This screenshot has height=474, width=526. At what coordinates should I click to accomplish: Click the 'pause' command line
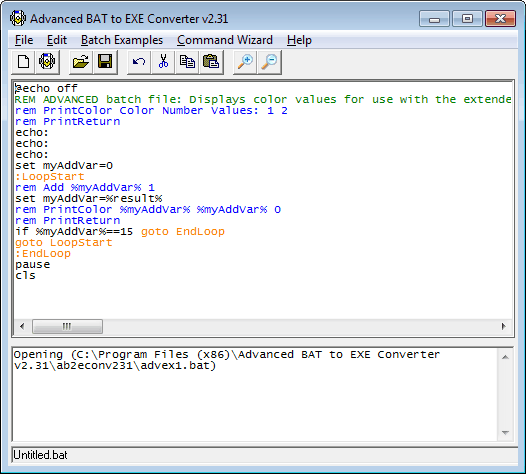tap(33, 265)
